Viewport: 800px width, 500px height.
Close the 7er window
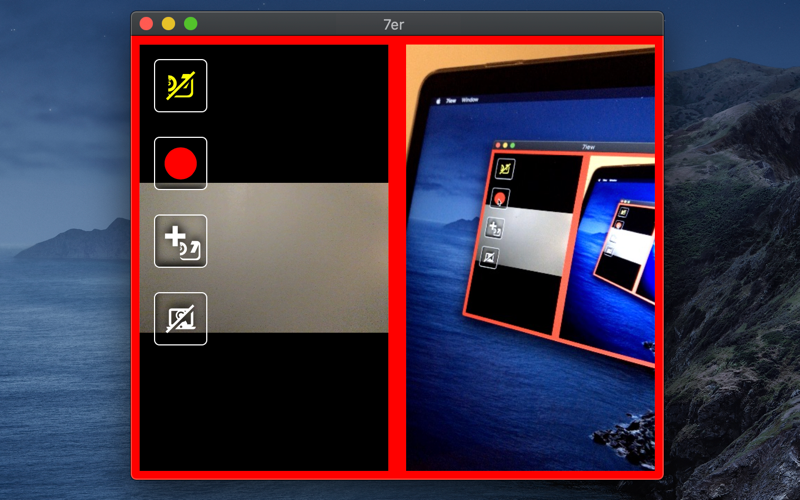146,23
